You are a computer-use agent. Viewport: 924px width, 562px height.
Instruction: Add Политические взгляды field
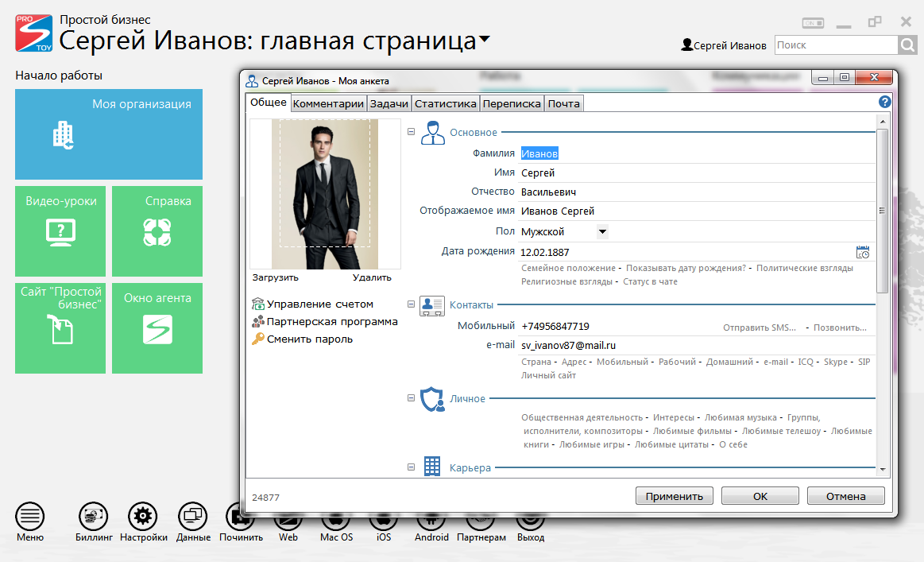point(805,269)
